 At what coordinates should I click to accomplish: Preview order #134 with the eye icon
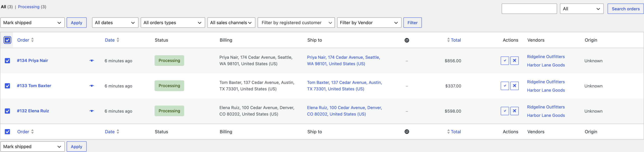(x=92, y=60)
